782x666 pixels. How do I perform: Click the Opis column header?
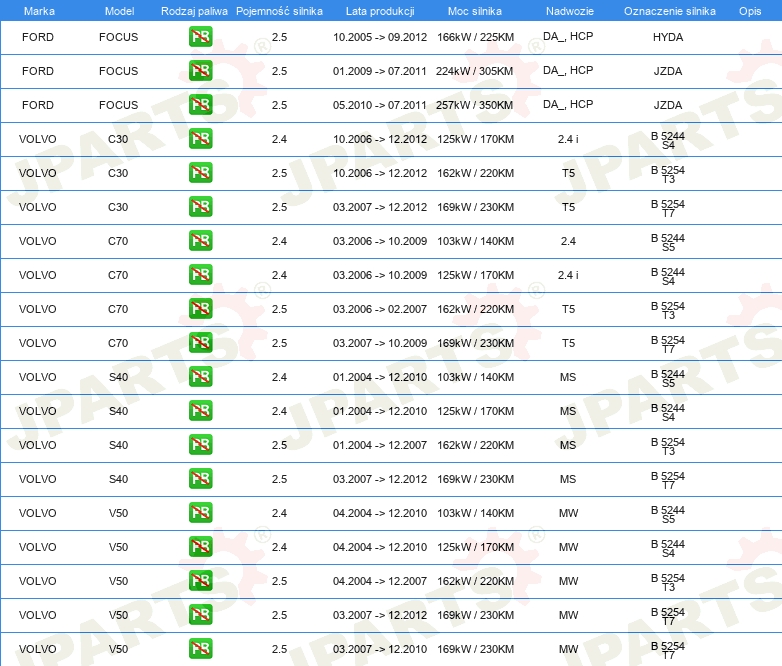click(x=750, y=11)
